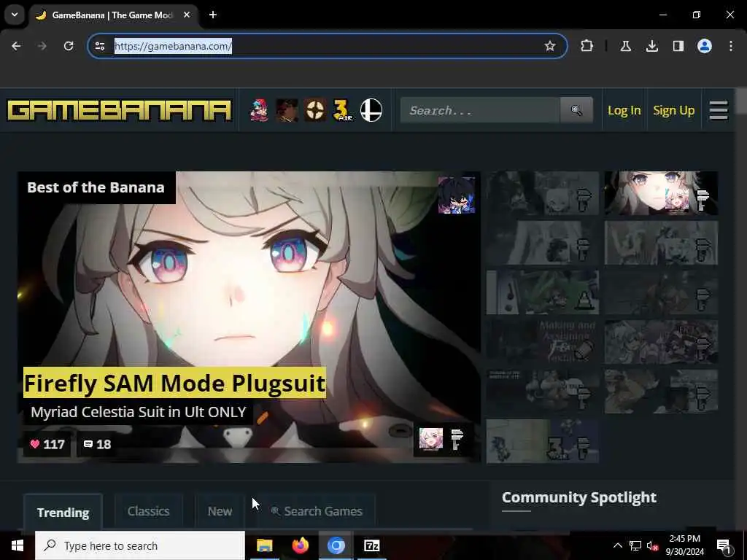Select the highlighted Firefly thumbnail in the featured grid
The height and width of the screenshot is (560, 747).
[661, 193]
